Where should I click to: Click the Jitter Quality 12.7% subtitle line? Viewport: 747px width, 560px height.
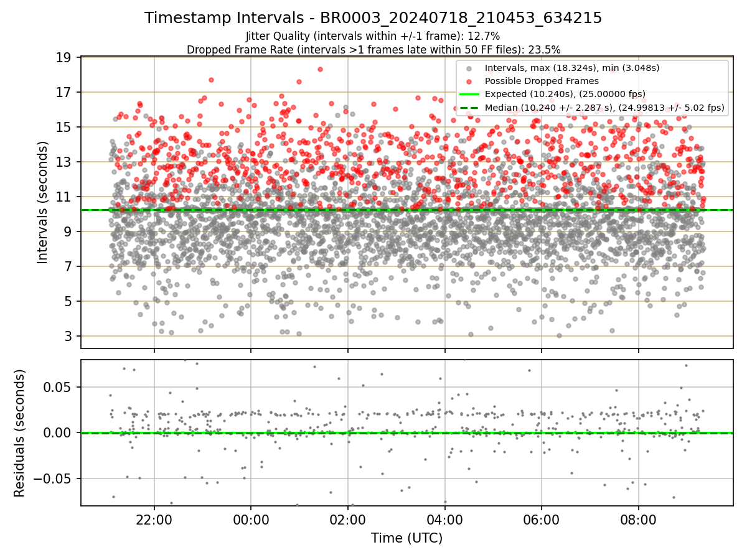point(373,36)
